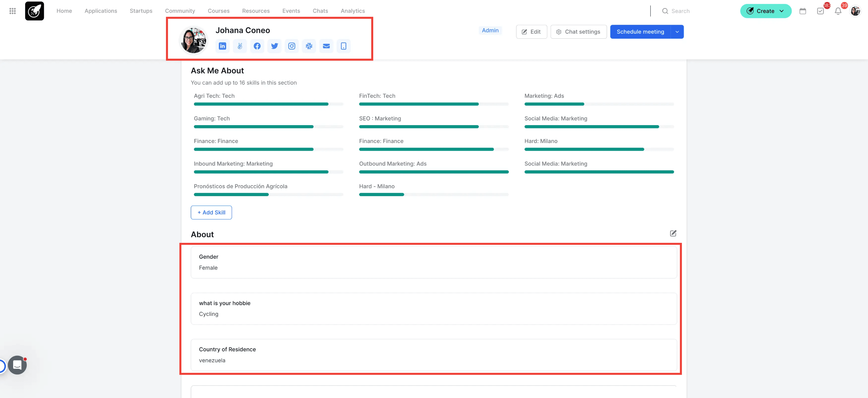
Task: Open the AngelList profile icon
Action: (240, 46)
